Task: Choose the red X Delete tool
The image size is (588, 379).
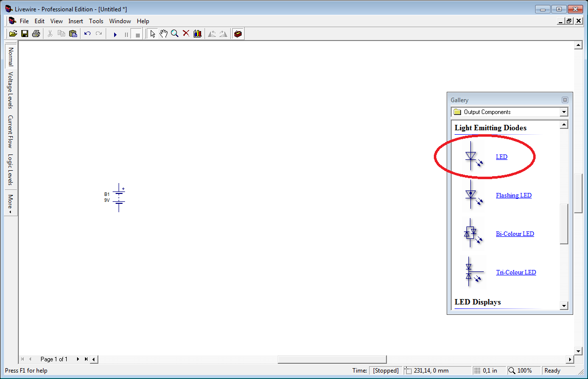Action: (186, 34)
